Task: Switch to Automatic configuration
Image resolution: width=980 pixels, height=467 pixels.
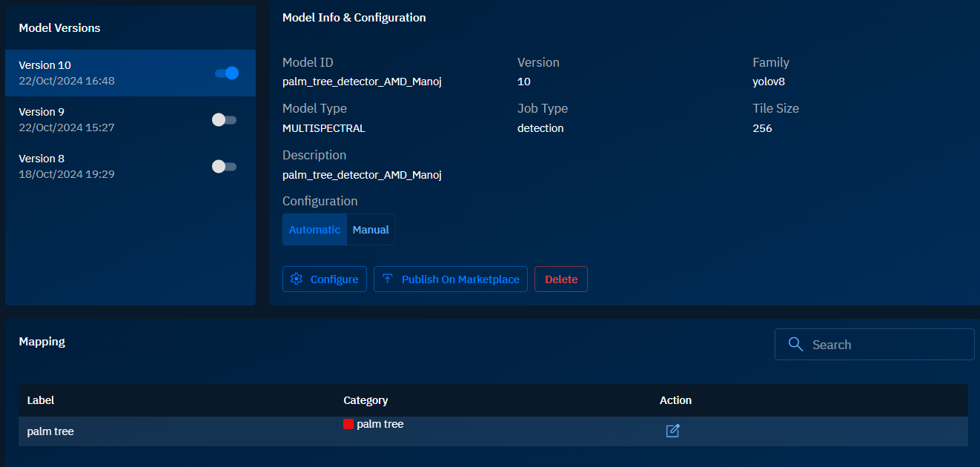Action: (314, 230)
